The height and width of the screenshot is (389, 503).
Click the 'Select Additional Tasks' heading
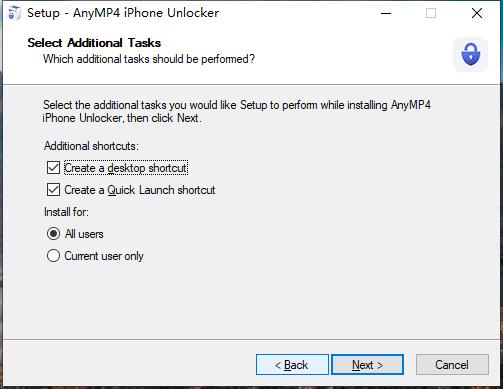tap(94, 43)
